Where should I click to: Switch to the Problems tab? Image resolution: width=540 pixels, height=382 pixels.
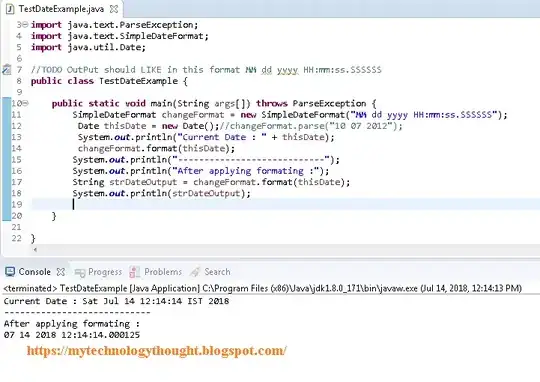pyautogui.click(x=163, y=272)
